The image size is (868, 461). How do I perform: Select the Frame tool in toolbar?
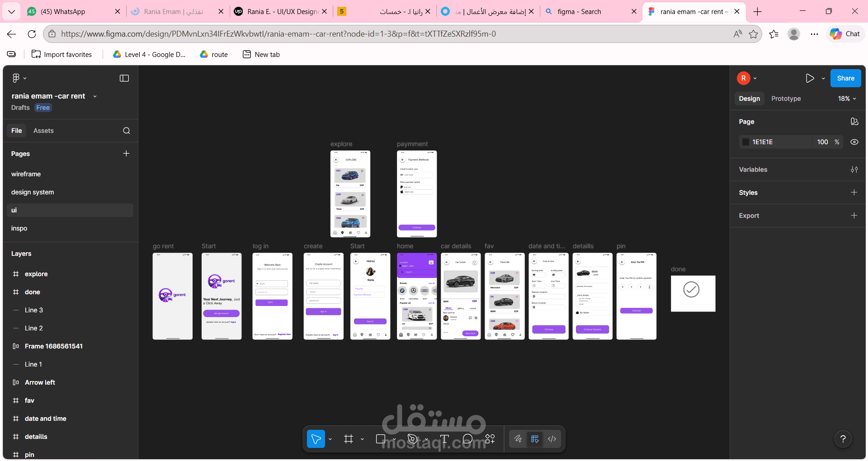tap(349, 439)
